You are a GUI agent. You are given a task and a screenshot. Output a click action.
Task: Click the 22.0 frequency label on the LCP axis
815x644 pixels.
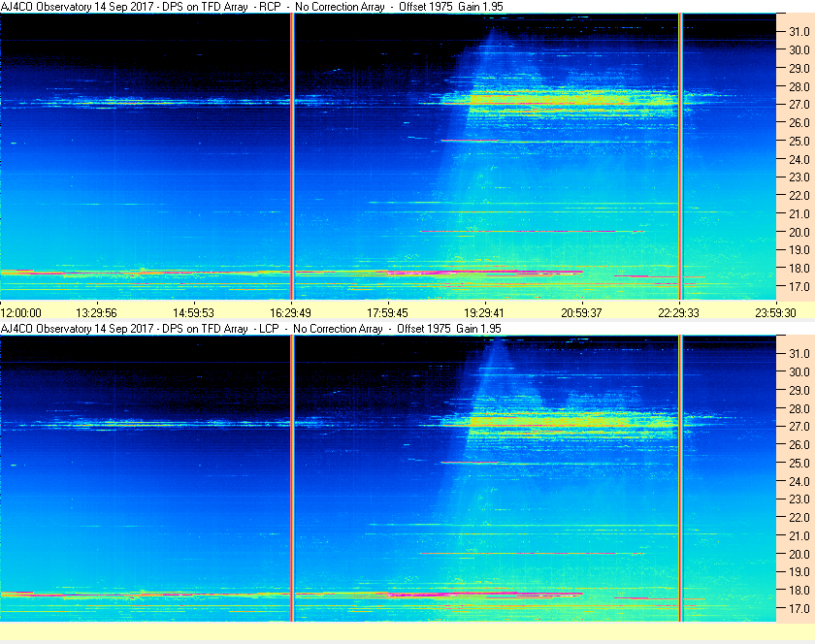coord(799,517)
